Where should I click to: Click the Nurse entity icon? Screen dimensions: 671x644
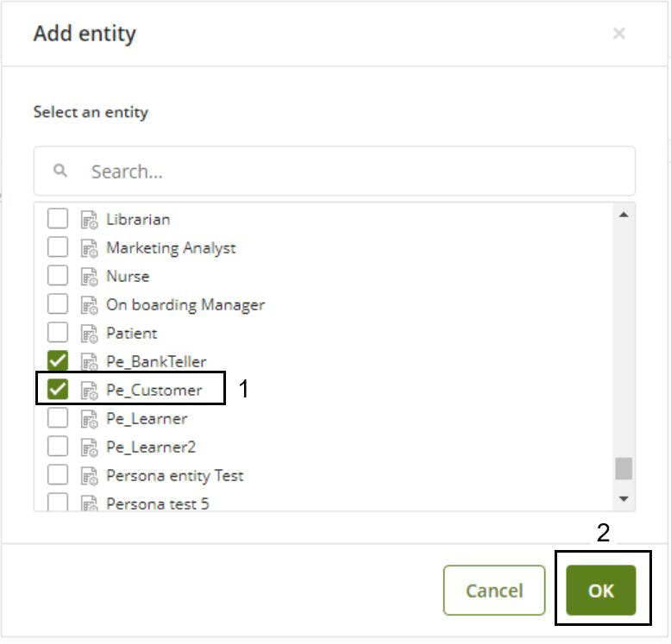pyautogui.click(x=90, y=277)
